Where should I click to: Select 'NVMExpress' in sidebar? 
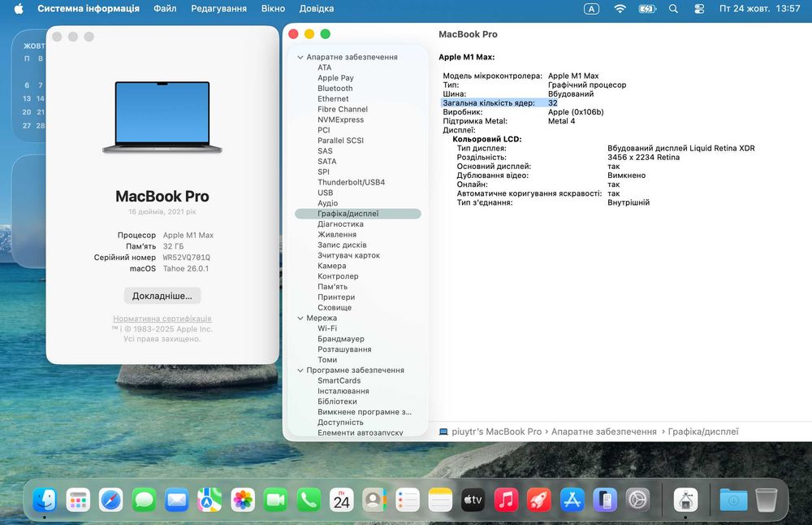[x=341, y=119]
